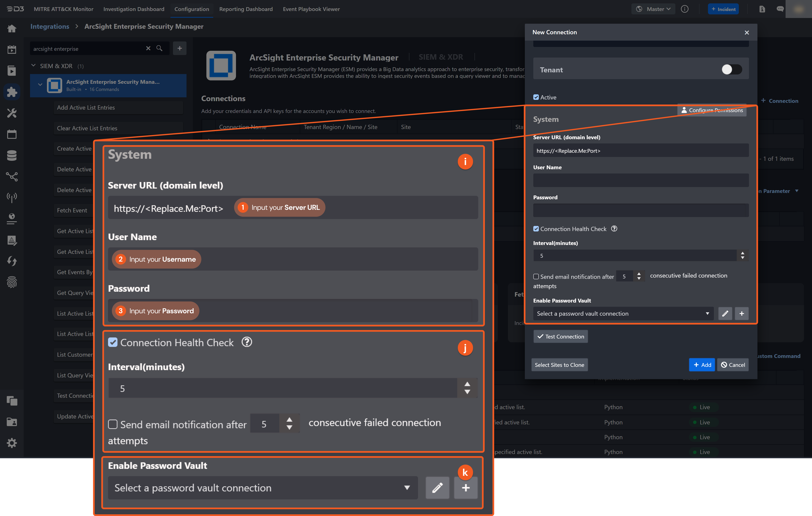Screen dimensions: 812x516
Task: Uncheck the Active checkbox
Action: (x=536, y=97)
